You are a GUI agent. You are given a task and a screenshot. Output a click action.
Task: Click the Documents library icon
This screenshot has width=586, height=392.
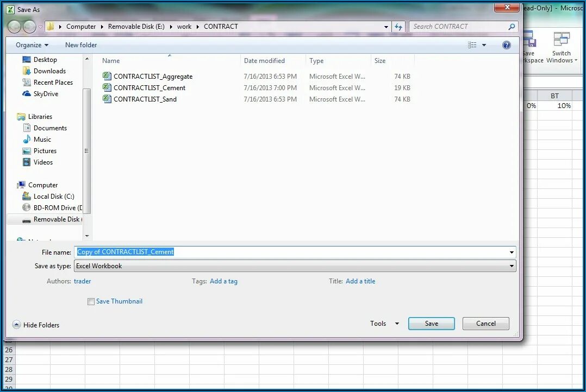point(27,128)
